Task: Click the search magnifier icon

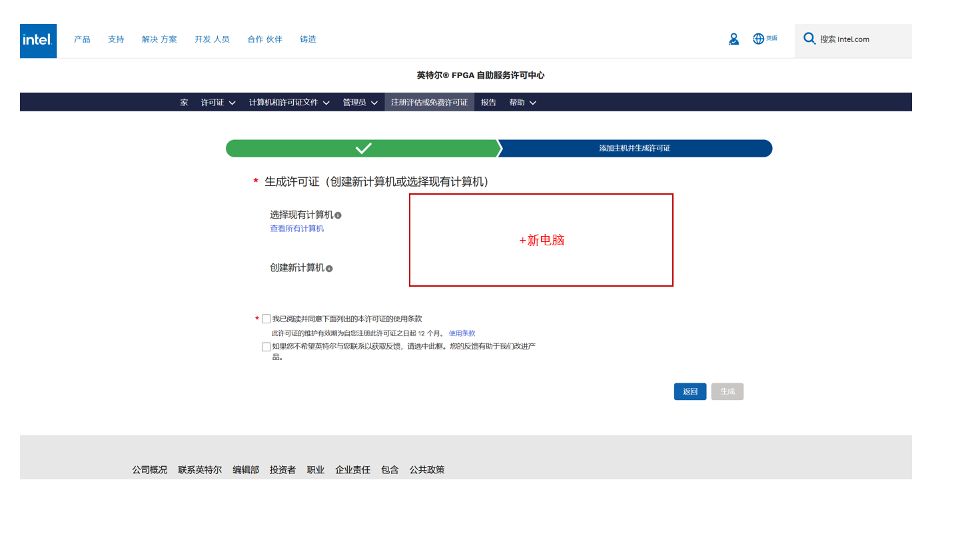Action: tap(809, 39)
